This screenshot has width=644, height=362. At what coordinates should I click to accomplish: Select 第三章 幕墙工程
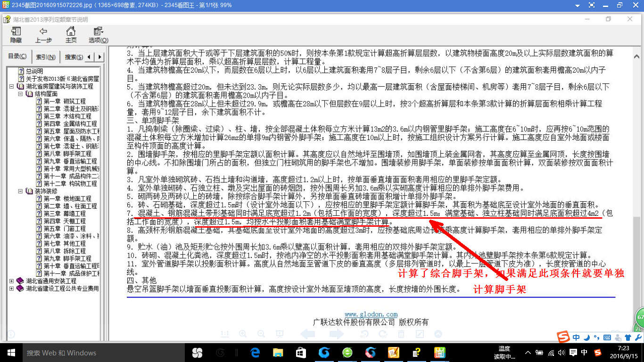[65, 214]
